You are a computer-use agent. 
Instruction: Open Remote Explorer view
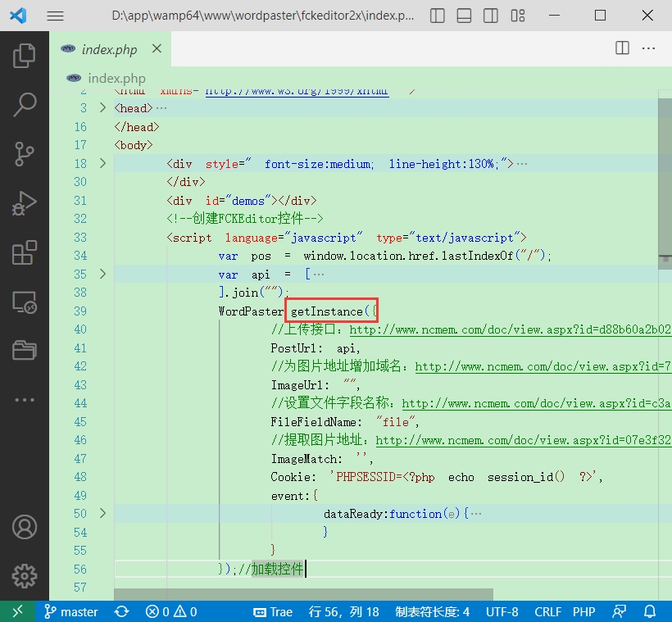pos(25,302)
